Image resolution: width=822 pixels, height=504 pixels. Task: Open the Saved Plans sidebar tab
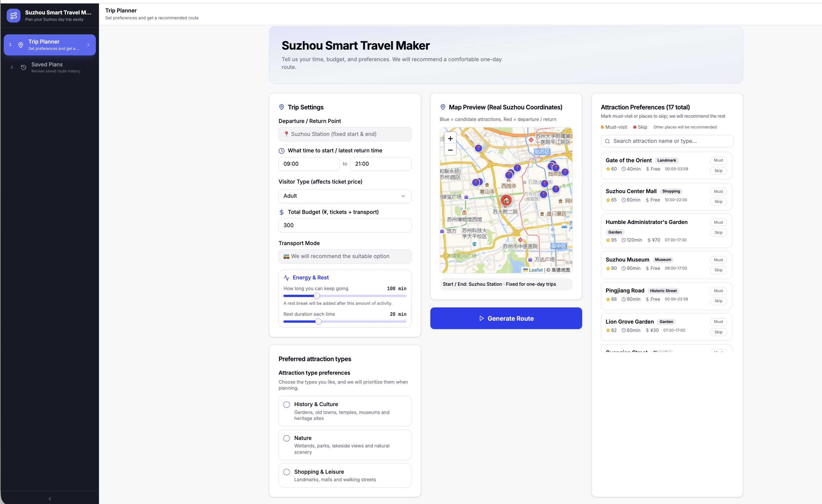50,67
